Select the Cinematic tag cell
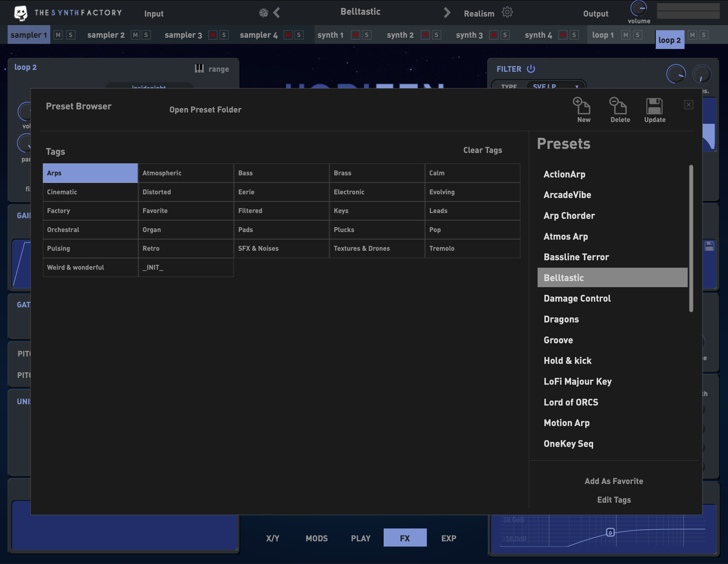The width and height of the screenshot is (728, 564). (90, 192)
